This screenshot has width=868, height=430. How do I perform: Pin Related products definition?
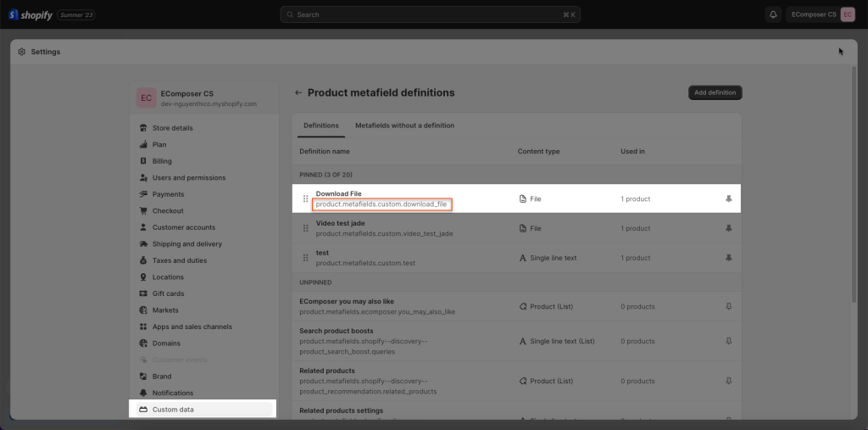pos(728,381)
